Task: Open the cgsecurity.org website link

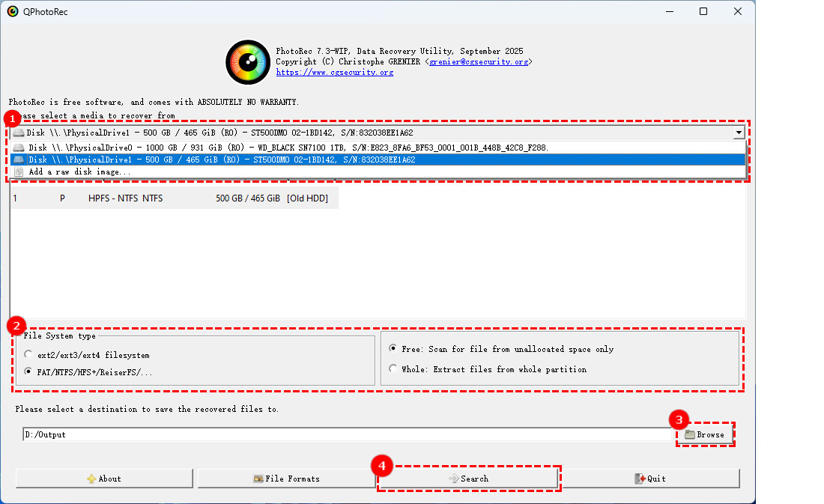Action: coord(334,73)
